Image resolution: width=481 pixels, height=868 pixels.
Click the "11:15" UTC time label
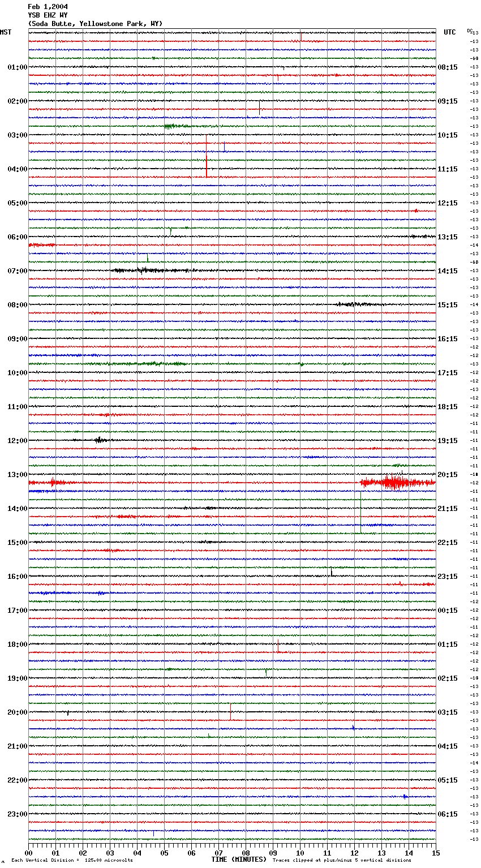point(448,169)
